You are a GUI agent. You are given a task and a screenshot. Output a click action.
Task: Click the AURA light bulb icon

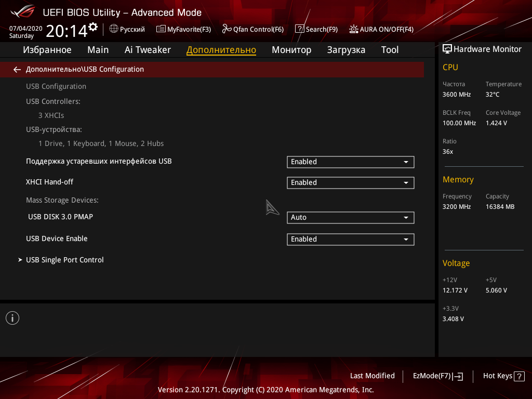pos(353,29)
